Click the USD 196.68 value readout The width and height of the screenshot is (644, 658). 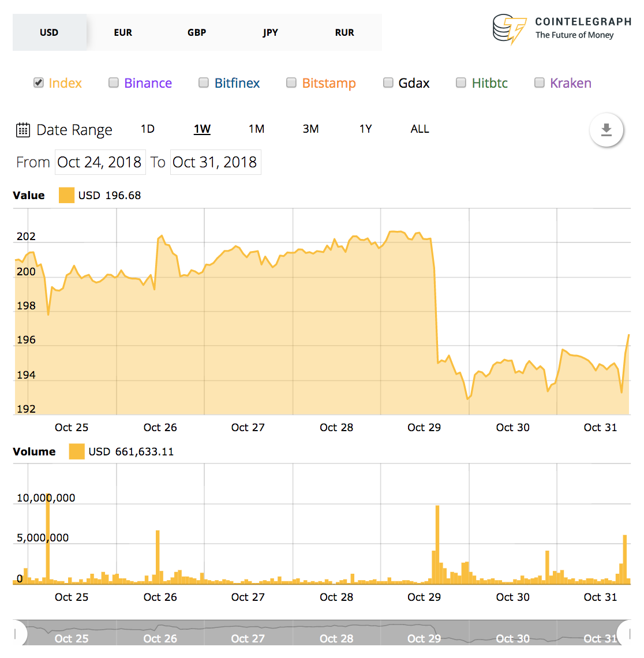tap(110, 196)
